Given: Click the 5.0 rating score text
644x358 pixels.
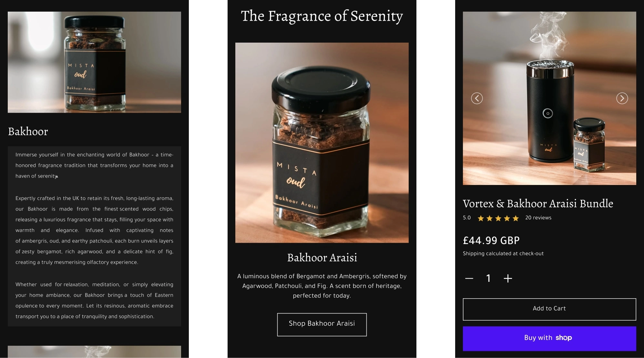Looking at the screenshot, I should [x=467, y=218].
